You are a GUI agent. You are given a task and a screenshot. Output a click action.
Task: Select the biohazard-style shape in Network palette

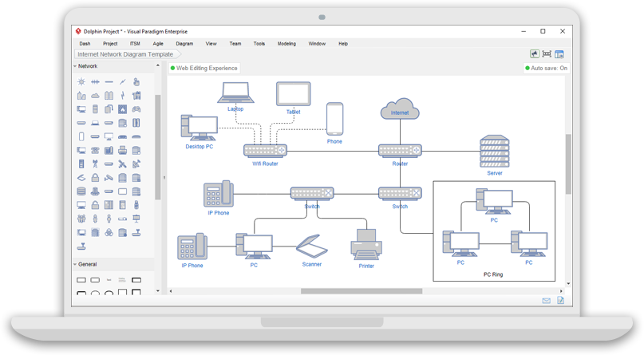(x=109, y=232)
